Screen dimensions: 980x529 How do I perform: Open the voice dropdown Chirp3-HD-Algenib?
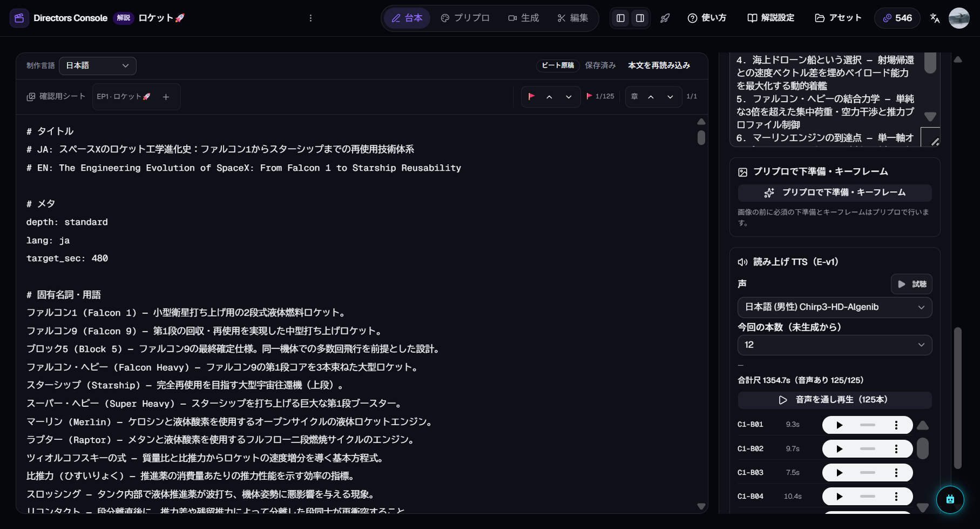click(x=835, y=307)
